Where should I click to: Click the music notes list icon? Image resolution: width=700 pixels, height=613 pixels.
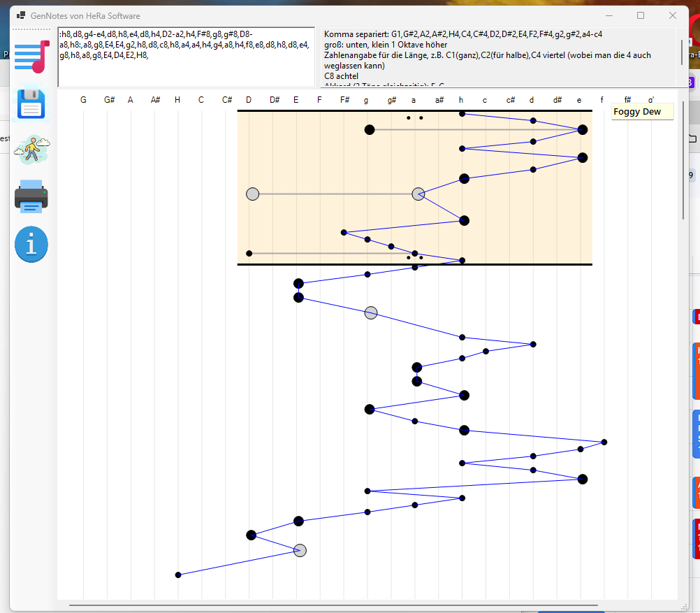[32, 57]
